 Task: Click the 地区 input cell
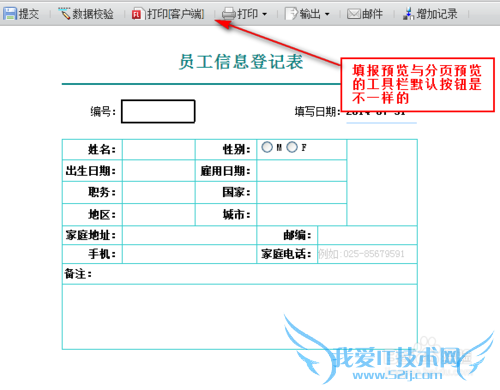pos(159,214)
